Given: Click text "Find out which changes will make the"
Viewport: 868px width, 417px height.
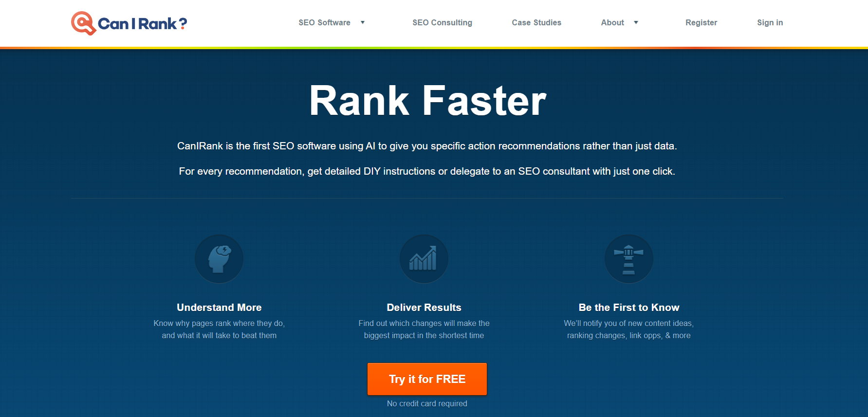Looking at the screenshot, I should [x=424, y=323].
